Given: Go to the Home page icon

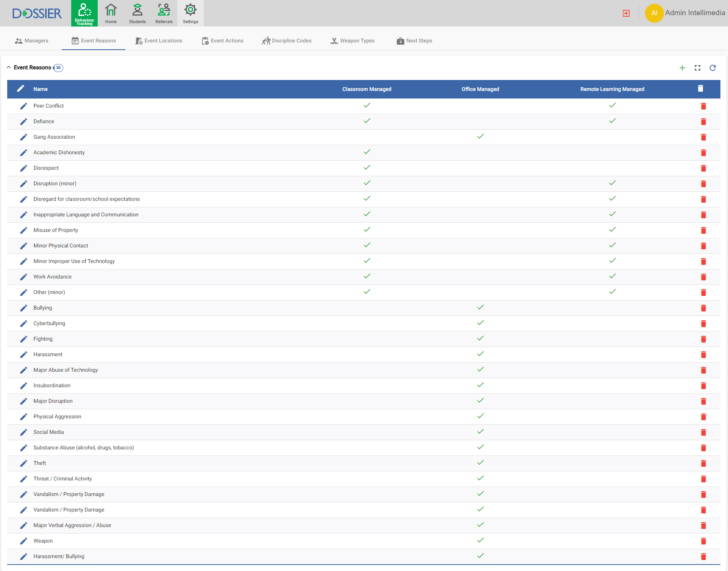Looking at the screenshot, I should point(111,13).
